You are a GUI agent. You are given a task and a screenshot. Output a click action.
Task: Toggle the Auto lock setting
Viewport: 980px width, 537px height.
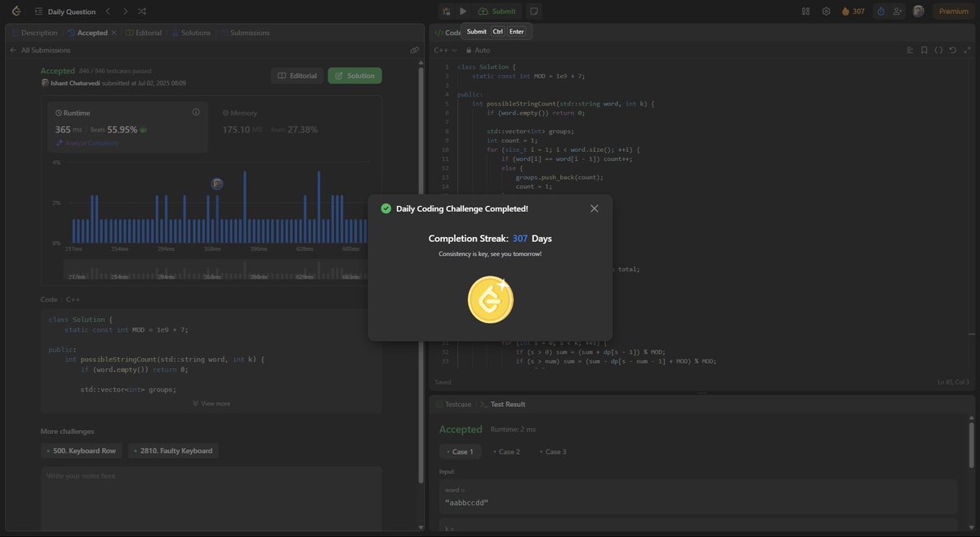(478, 50)
